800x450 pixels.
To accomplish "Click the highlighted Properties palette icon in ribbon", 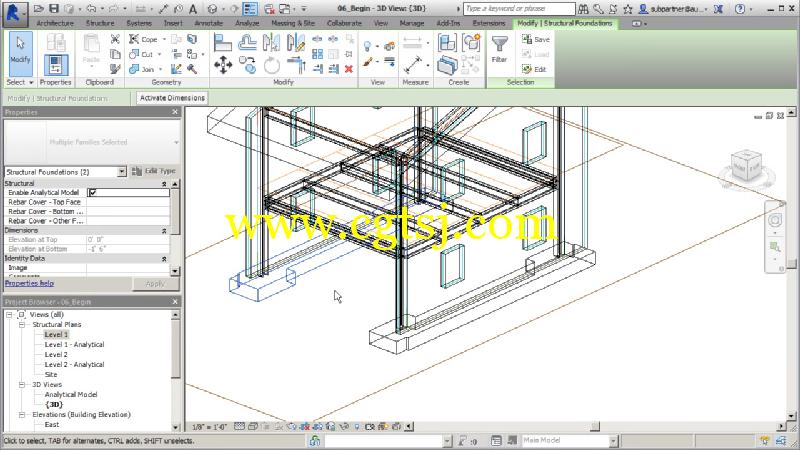I will click(x=55, y=65).
